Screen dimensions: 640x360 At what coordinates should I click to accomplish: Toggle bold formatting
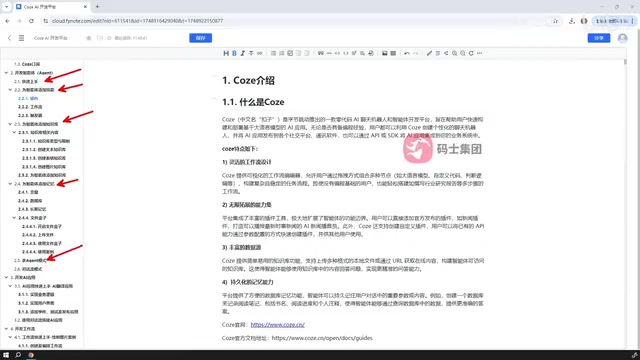[234, 53]
